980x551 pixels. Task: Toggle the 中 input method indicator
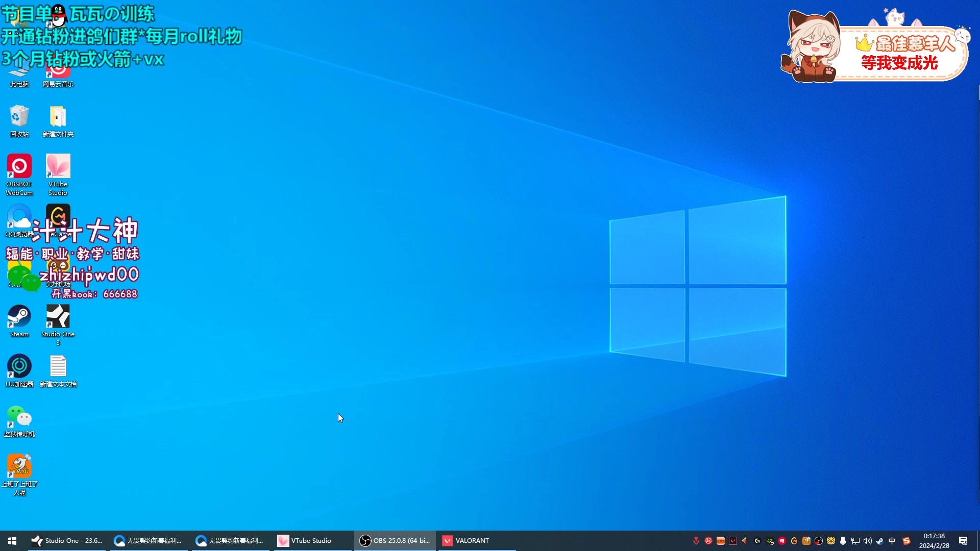click(x=892, y=541)
